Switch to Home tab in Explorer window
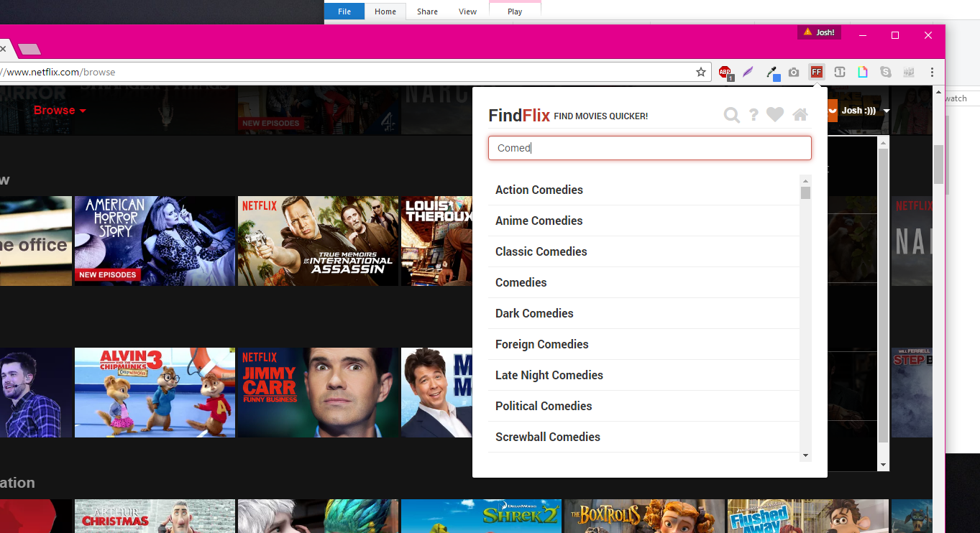 (x=385, y=11)
